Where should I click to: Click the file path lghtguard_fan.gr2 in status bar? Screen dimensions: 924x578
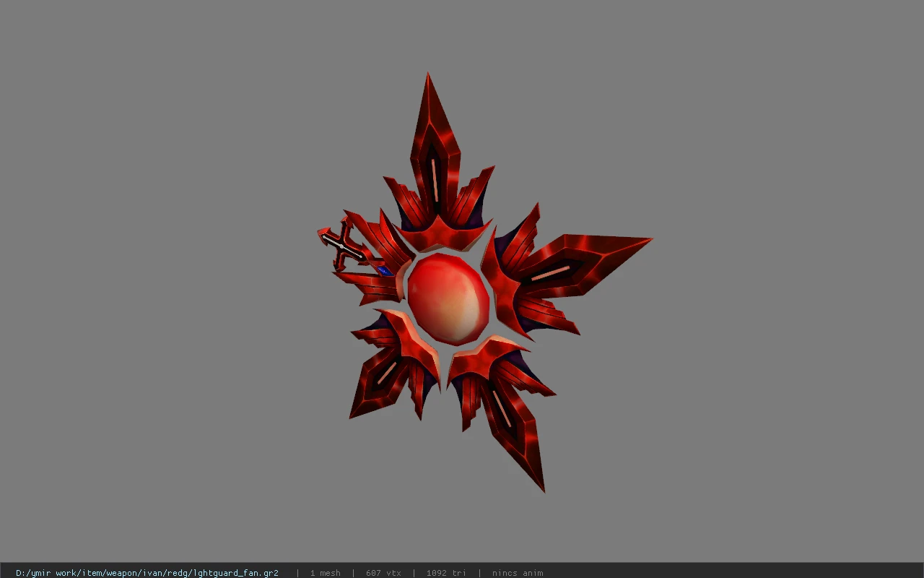click(147, 573)
